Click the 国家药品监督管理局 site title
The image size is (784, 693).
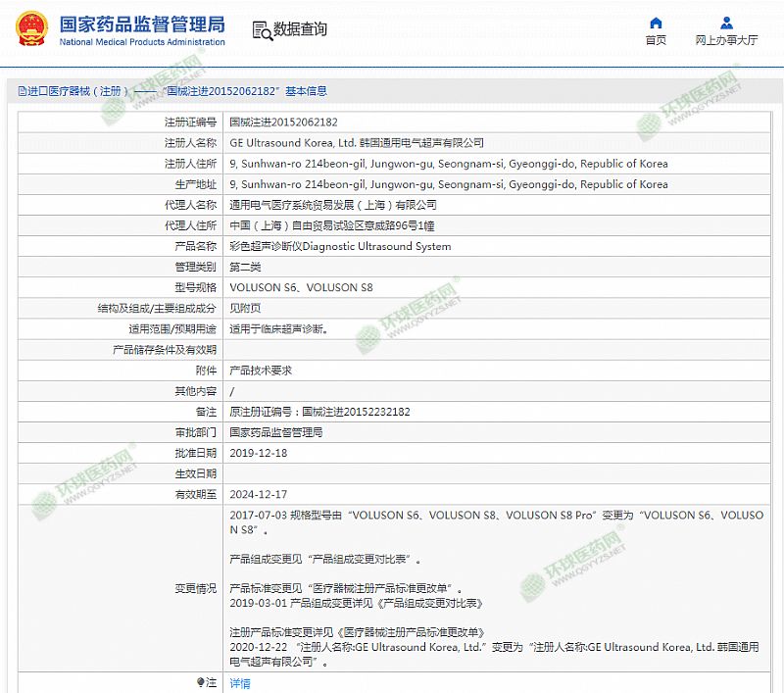[x=142, y=24]
